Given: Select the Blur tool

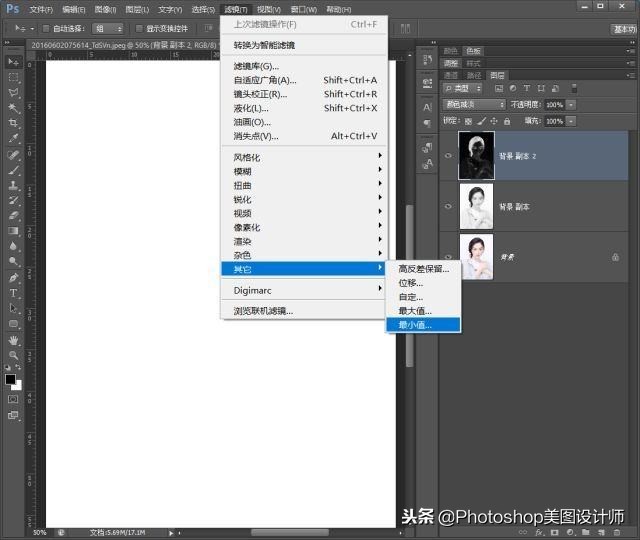Looking at the screenshot, I should [13, 246].
